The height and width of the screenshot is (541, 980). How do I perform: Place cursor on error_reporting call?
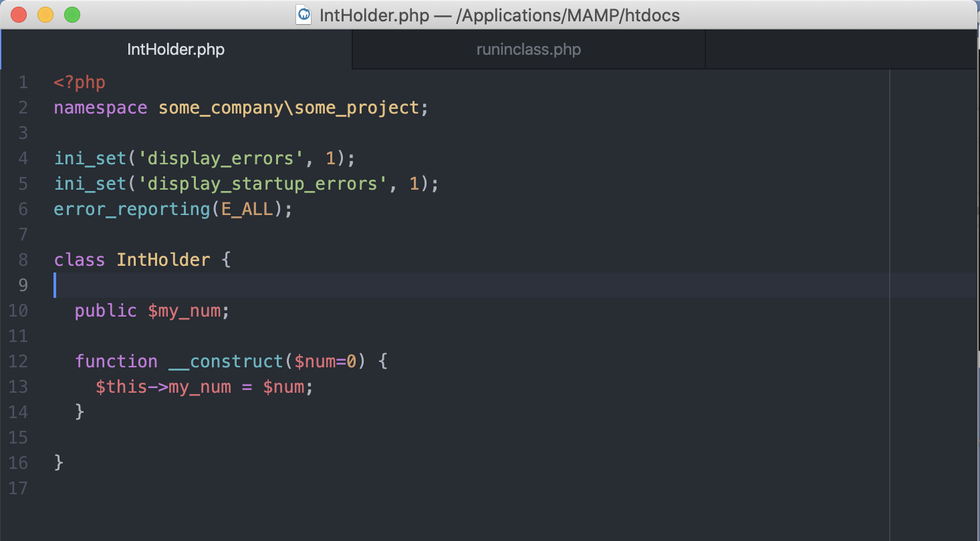tap(132, 209)
